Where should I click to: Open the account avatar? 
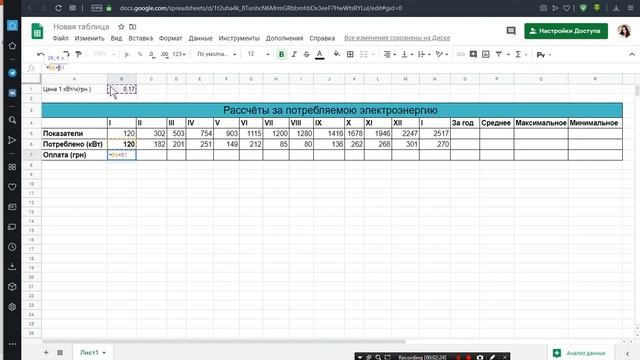click(624, 31)
